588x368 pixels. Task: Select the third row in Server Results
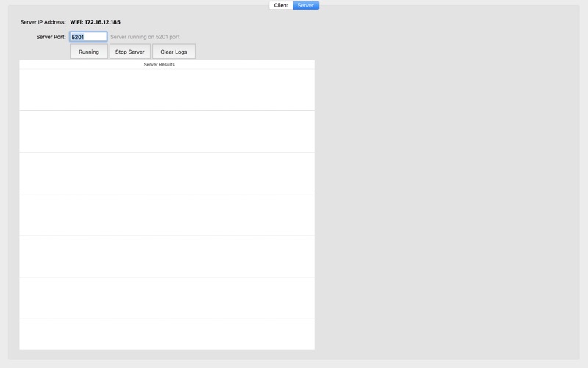(167, 174)
